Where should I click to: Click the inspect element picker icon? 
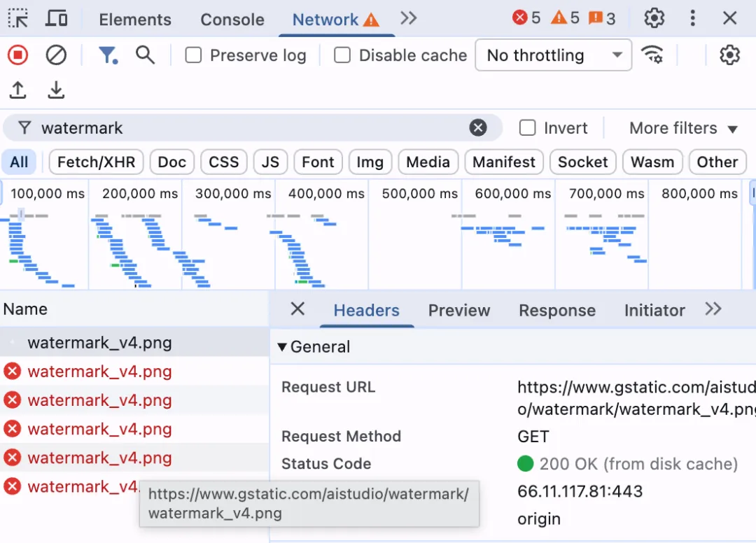tap(18, 18)
